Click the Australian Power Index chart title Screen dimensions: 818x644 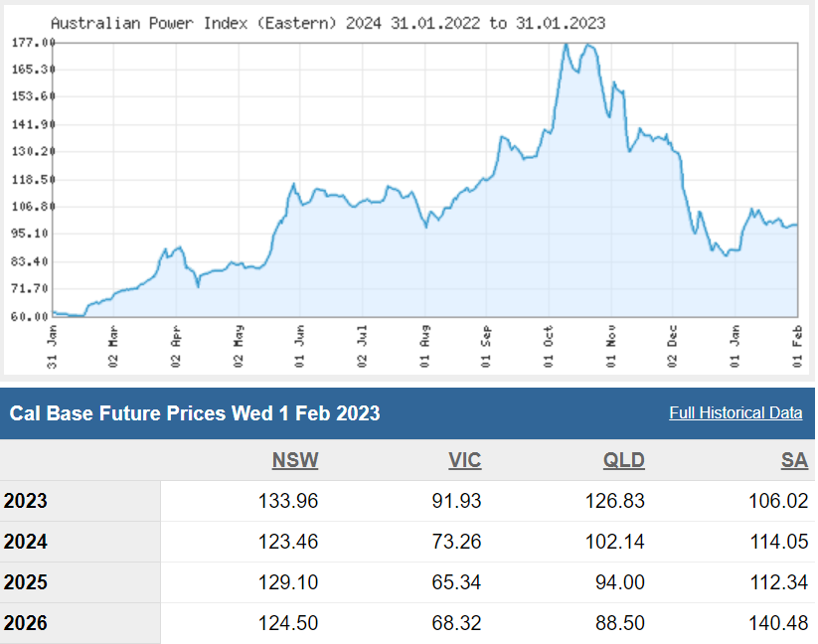coord(327,22)
